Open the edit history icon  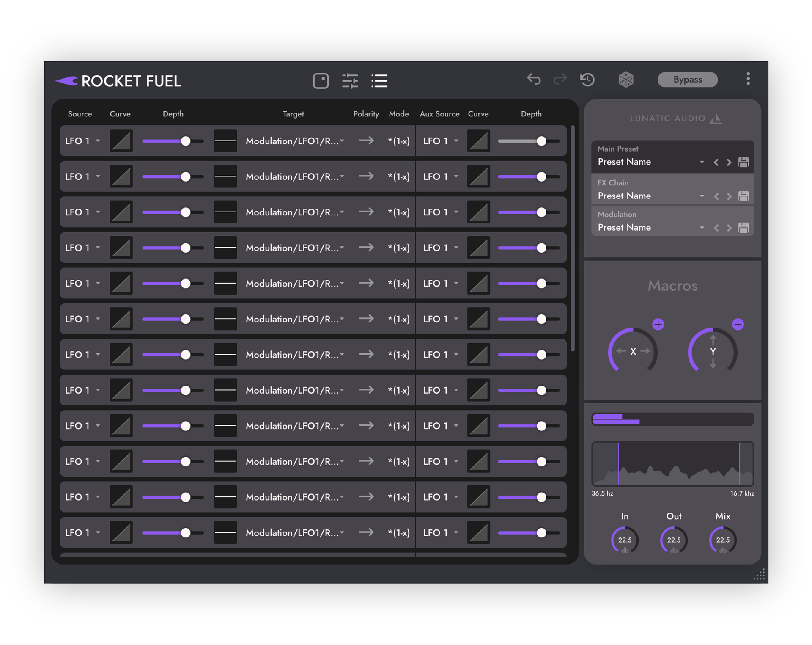coord(587,80)
